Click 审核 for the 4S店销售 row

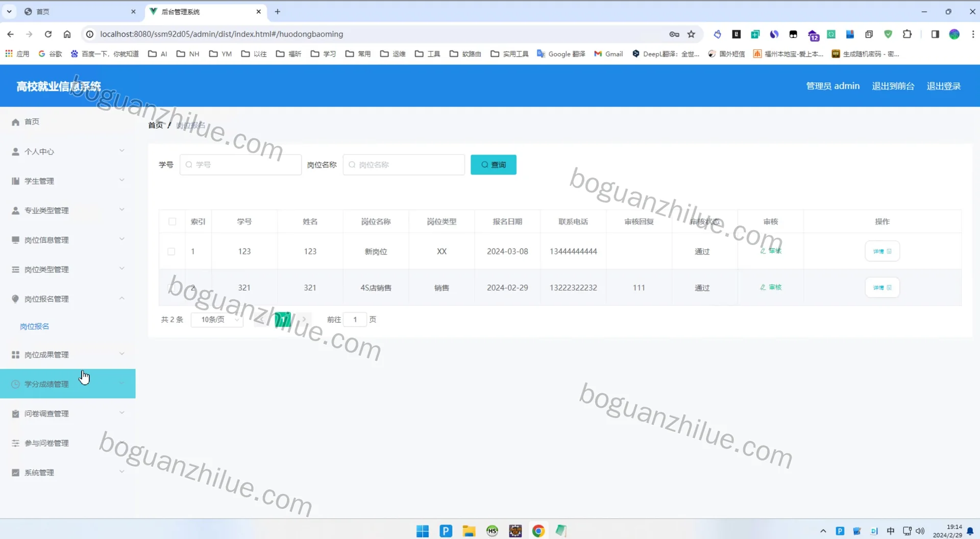[x=771, y=287]
